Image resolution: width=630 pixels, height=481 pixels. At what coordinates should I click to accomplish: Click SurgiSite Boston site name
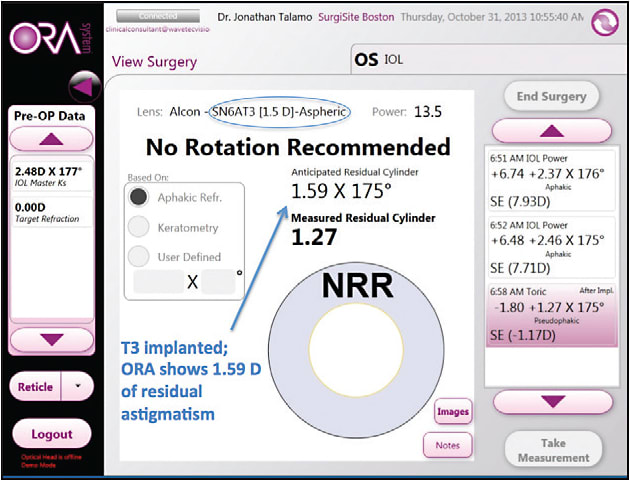pyautogui.click(x=356, y=18)
